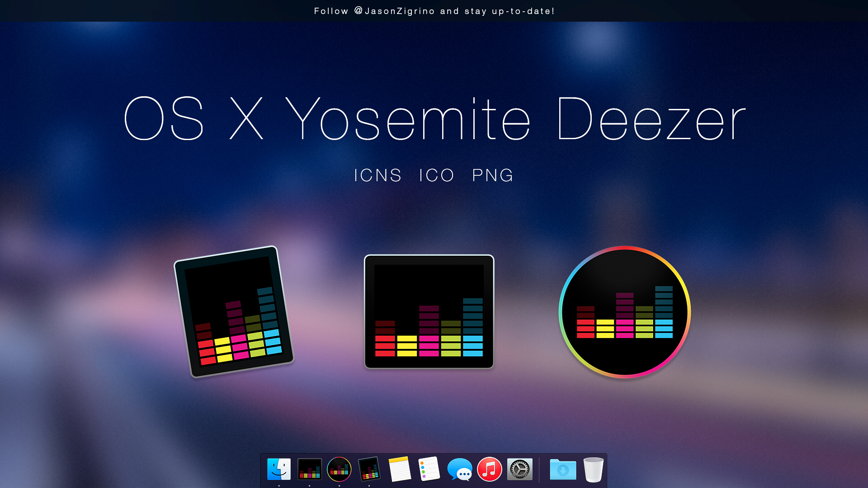Click the OS X Yosemite Deezer title

434,118
